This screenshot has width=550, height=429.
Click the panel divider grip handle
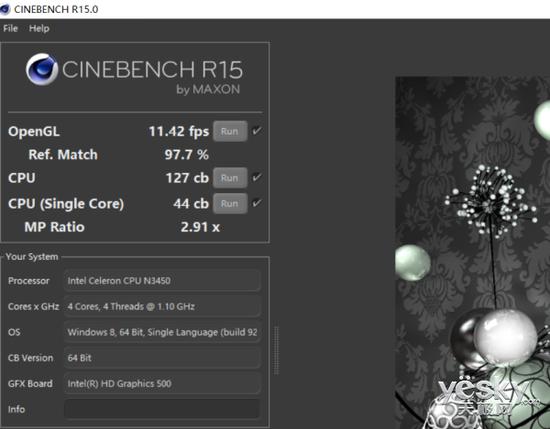click(x=276, y=351)
